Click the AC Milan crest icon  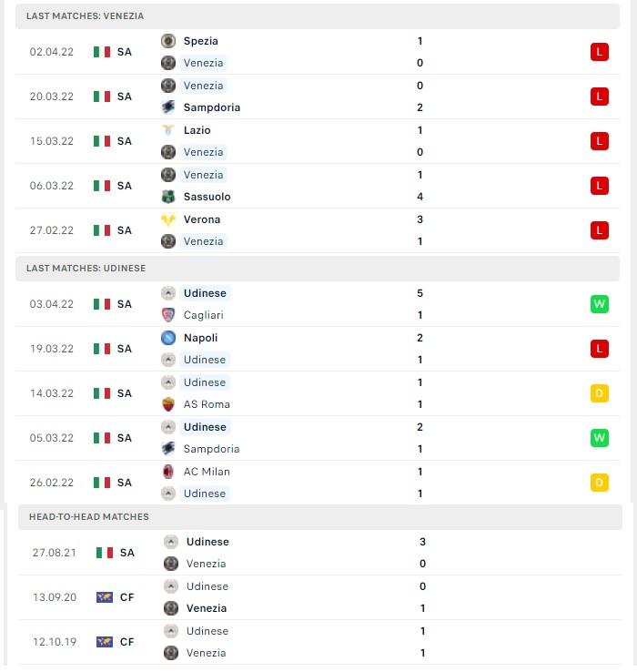(168, 472)
